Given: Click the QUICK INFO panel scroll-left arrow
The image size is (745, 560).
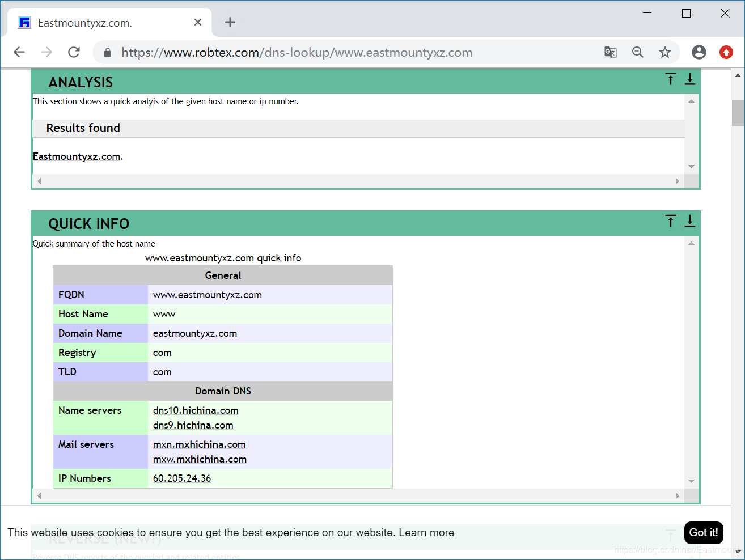Looking at the screenshot, I should point(39,495).
